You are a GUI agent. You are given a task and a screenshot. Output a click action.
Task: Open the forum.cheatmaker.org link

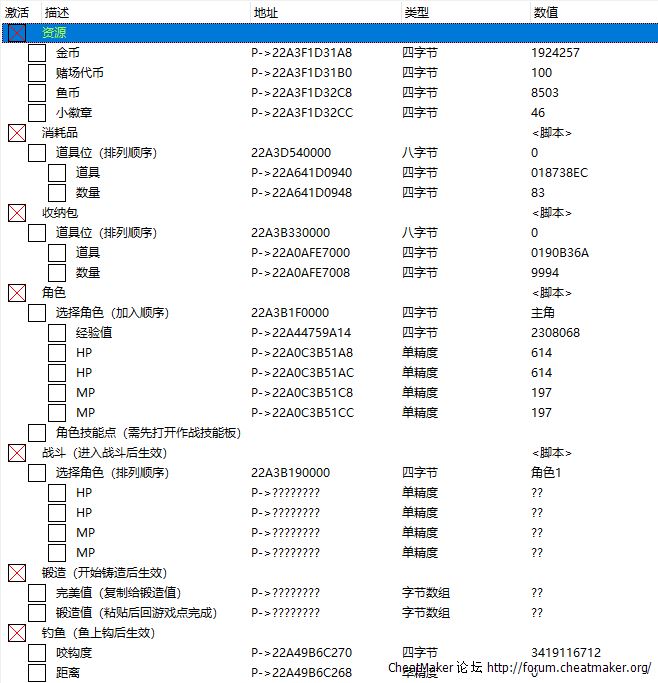(x=568, y=667)
